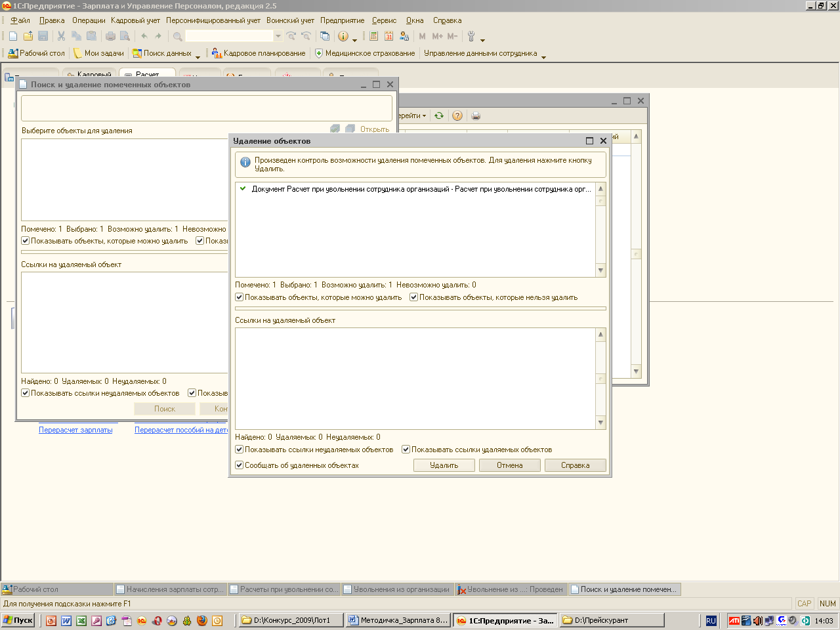This screenshot has width=840, height=630.
Task: Click the Print preview icon
Action: (125, 36)
